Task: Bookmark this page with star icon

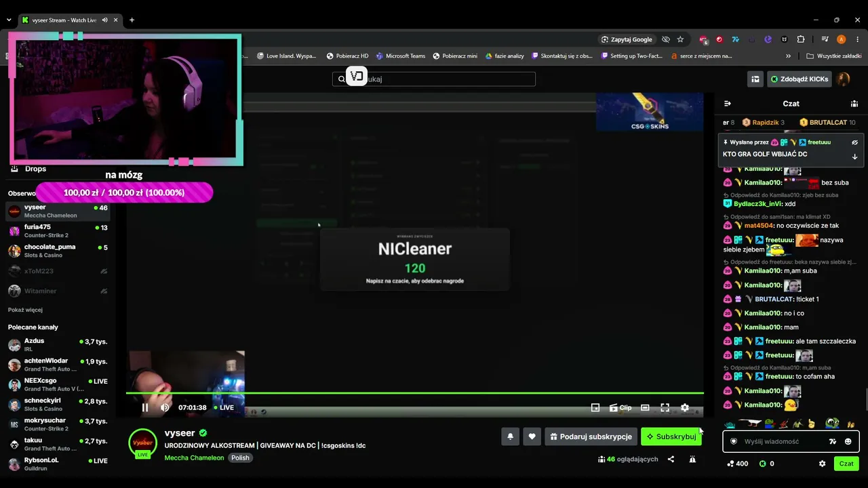Action: [680, 39]
